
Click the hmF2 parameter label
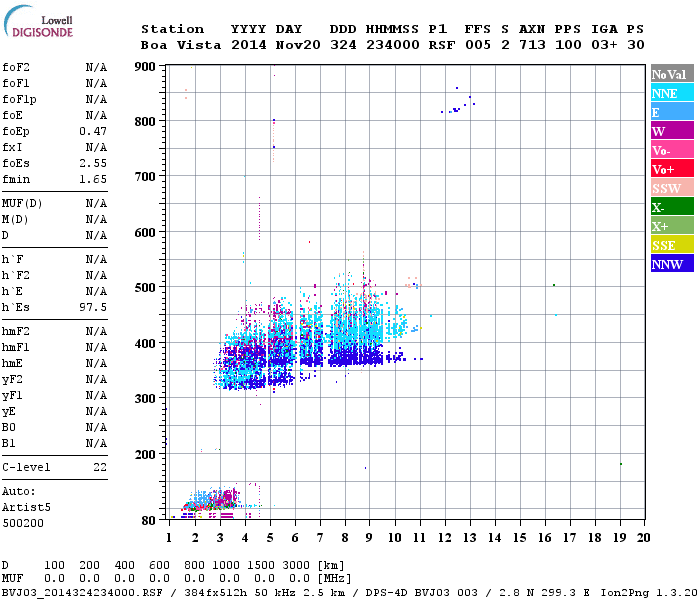click(x=16, y=331)
